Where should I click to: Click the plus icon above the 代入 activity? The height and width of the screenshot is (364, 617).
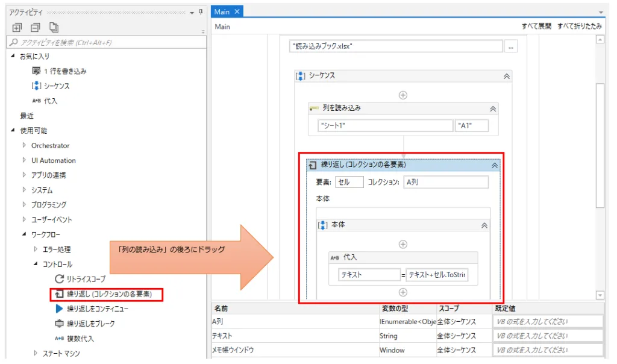tap(403, 244)
